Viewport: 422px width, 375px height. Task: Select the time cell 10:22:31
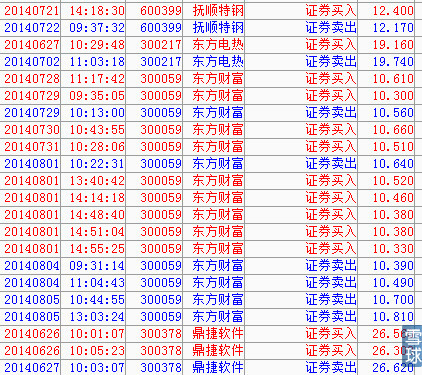[x=97, y=164]
